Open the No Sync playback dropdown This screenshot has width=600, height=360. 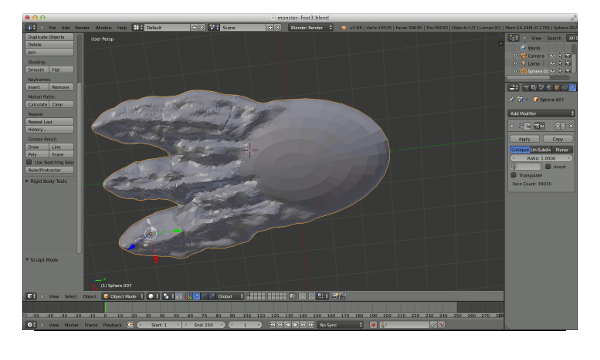[x=340, y=325]
